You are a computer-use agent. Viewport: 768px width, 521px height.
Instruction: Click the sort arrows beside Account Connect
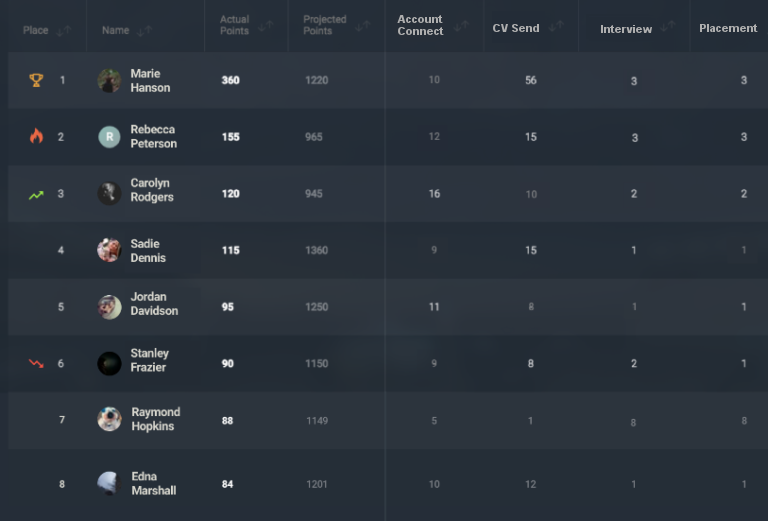tap(461, 25)
